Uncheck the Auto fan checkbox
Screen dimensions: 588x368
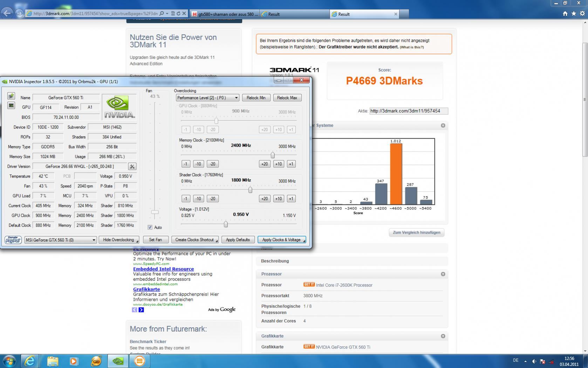(x=150, y=227)
